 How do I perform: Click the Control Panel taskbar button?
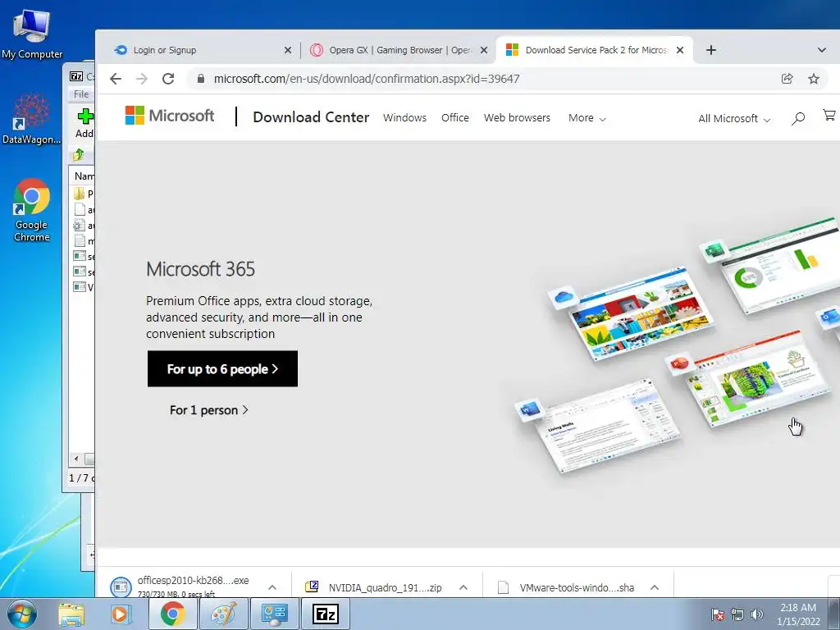click(274, 614)
